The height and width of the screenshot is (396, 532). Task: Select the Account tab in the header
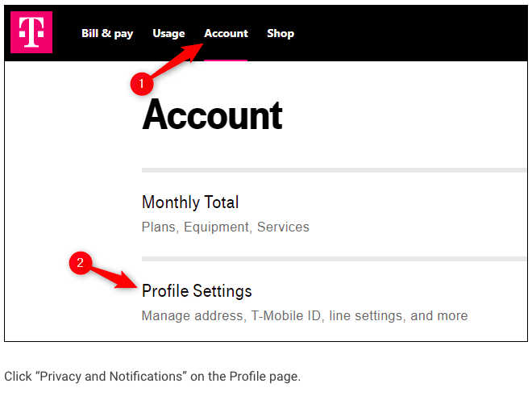[x=226, y=33]
